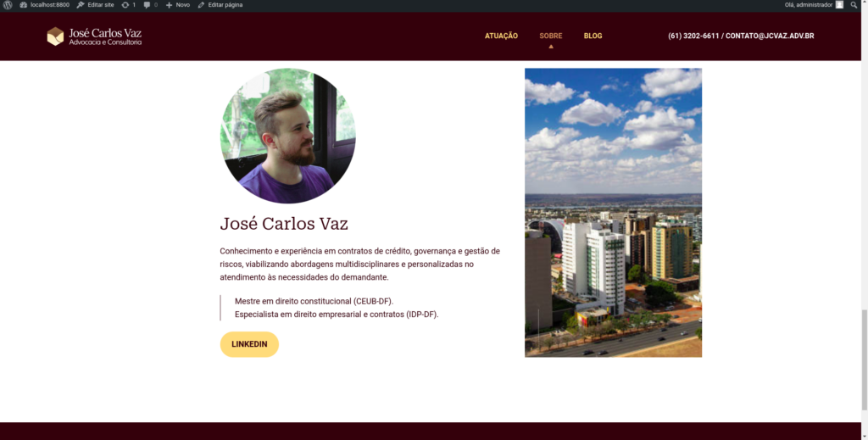Open the ATUAÇÃO menu item
The height and width of the screenshot is (440, 868).
[501, 36]
